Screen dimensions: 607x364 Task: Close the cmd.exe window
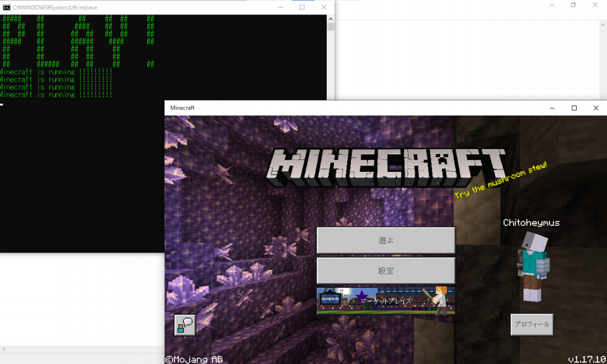pyautogui.click(x=324, y=8)
